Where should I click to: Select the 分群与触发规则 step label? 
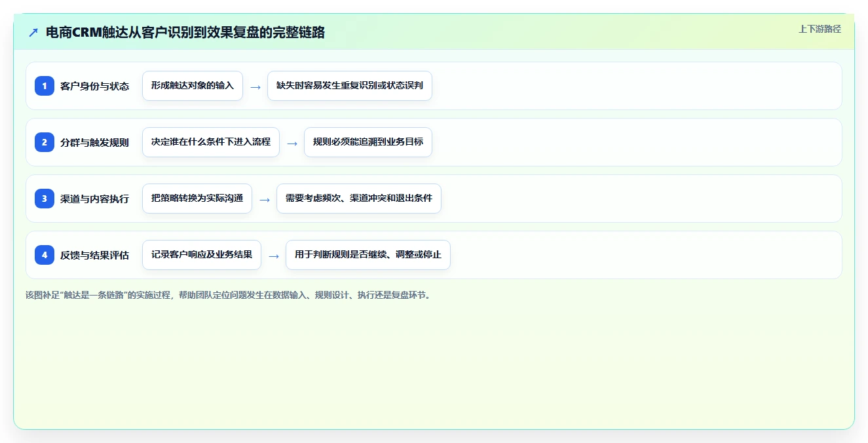94,142
